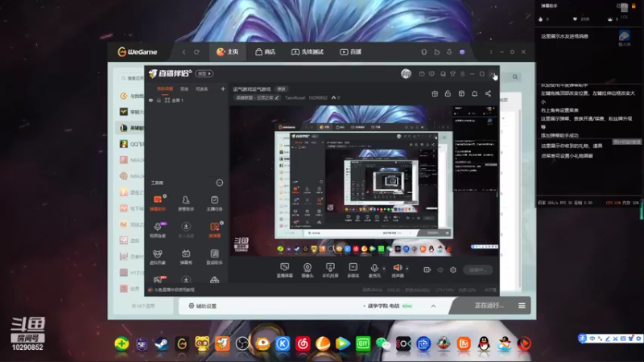Switch to 我的场景 tab

(x=165, y=89)
